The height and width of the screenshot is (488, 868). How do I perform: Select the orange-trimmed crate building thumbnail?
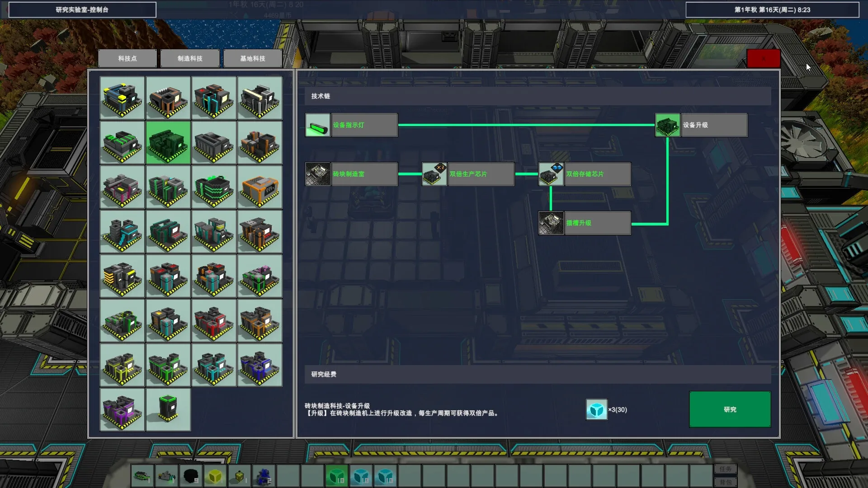259,187
